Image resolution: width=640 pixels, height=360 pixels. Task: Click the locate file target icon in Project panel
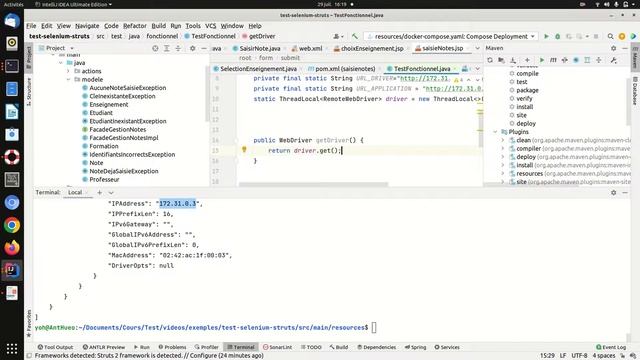[x=155, y=48]
